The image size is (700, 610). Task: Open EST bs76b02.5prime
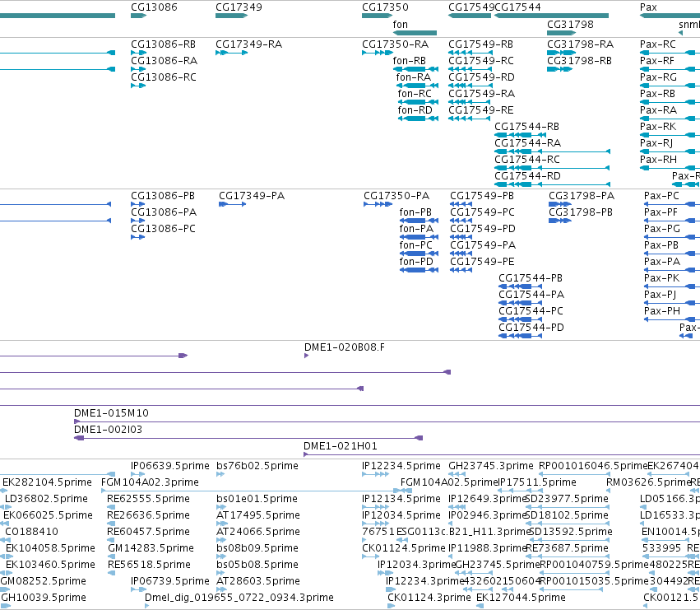(x=257, y=466)
